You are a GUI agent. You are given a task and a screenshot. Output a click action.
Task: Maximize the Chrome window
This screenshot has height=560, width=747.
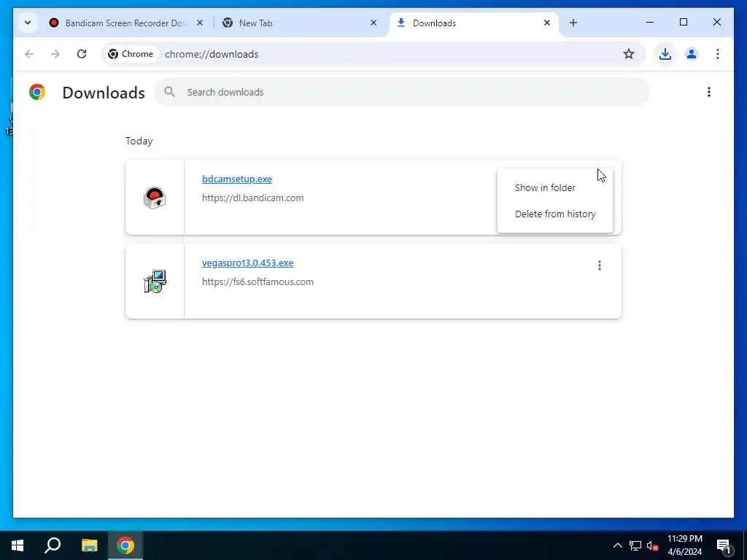(683, 22)
